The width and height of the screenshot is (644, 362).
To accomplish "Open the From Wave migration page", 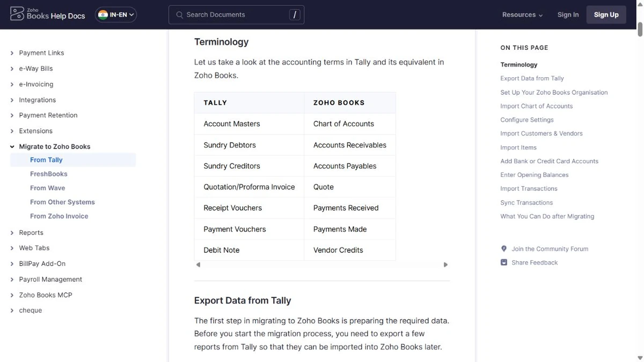I will (48, 188).
